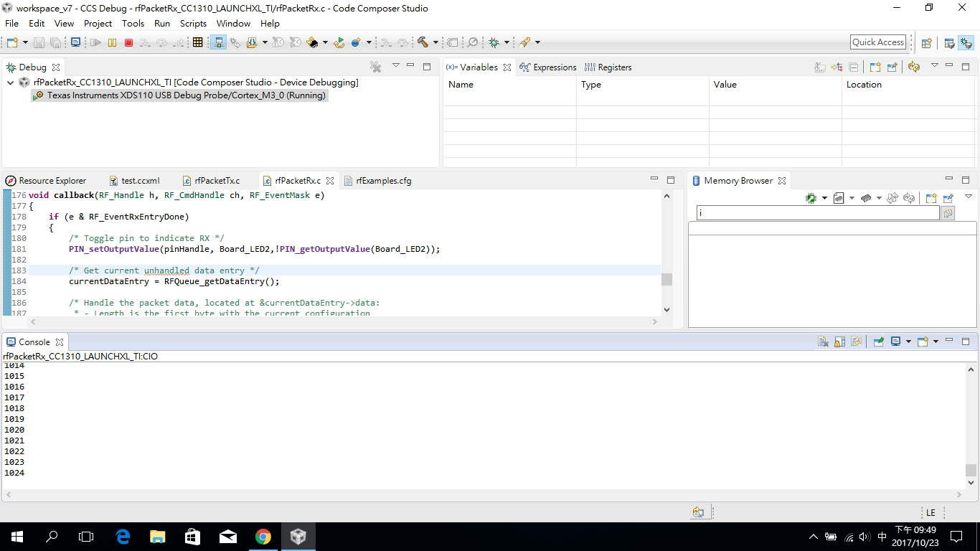Image resolution: width=980 pixels, height=551 pixels.
Task: Click the Quick Access button
Action: (878, 42)
